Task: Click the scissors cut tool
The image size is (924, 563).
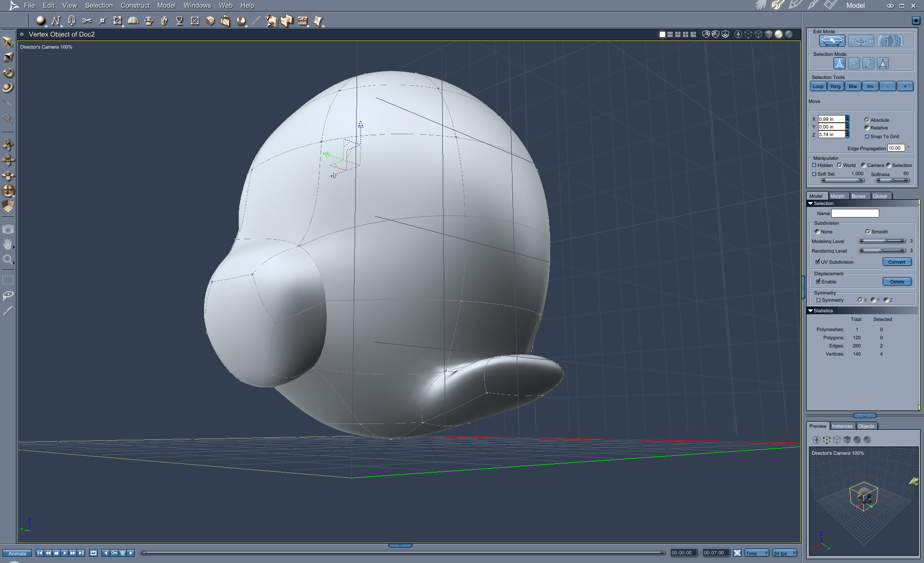Action: [x=87, y=21]
